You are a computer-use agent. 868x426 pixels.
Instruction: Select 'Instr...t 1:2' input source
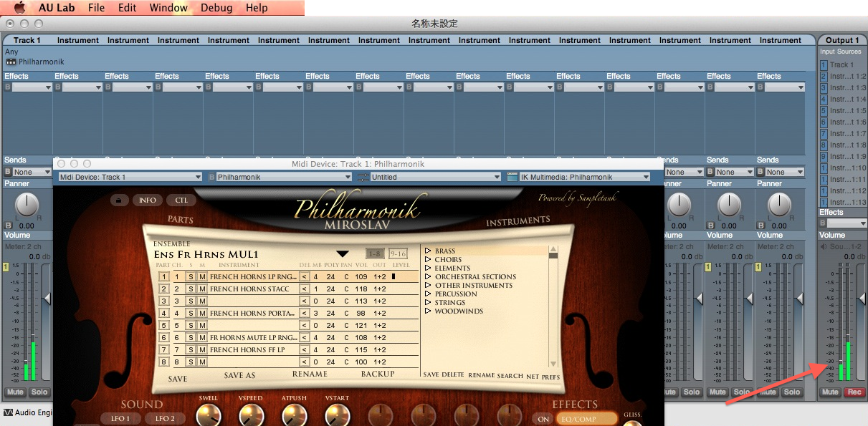(848, 77)
